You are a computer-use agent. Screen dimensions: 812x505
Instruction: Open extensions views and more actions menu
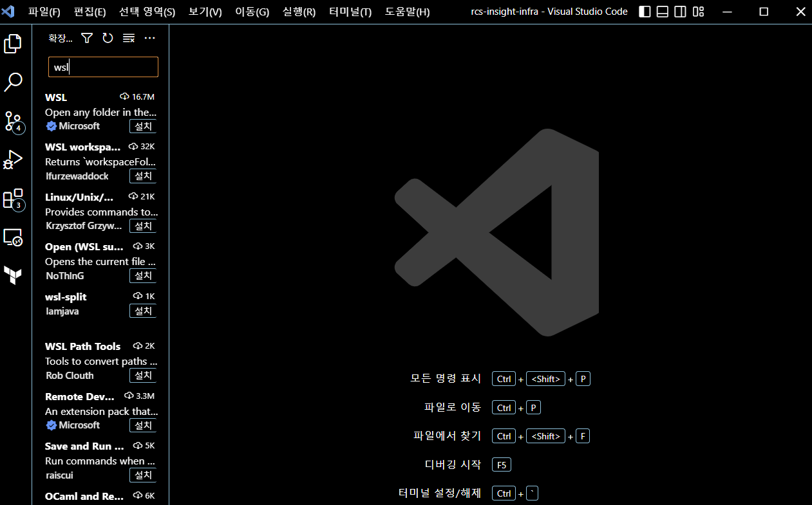pyautogui.click(x=150, y=39)
